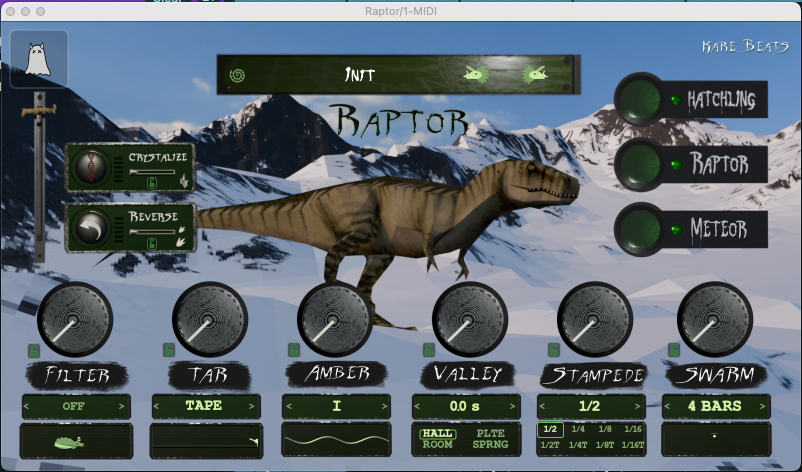Click the Tar tape graph display
Screen dimensions: 802x472
(207, 441)
